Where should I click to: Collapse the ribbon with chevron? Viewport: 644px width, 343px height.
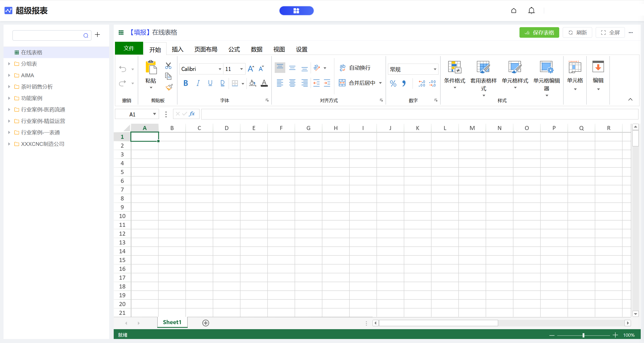click(x=630, y=100)
